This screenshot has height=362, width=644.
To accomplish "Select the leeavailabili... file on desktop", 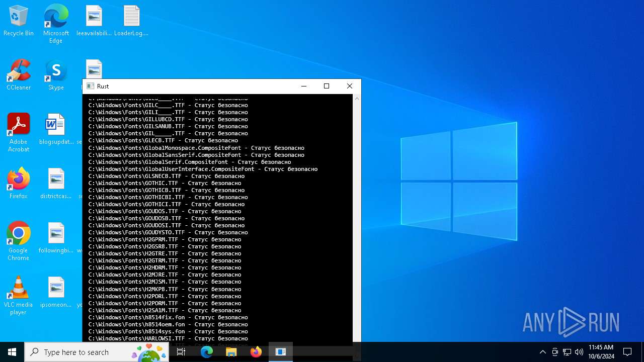I will tap(94, 21).
